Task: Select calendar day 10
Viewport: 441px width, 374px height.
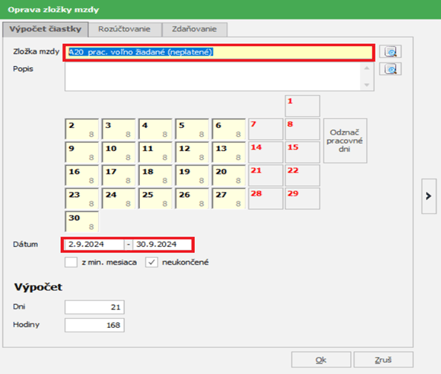Action: [119, 152]
